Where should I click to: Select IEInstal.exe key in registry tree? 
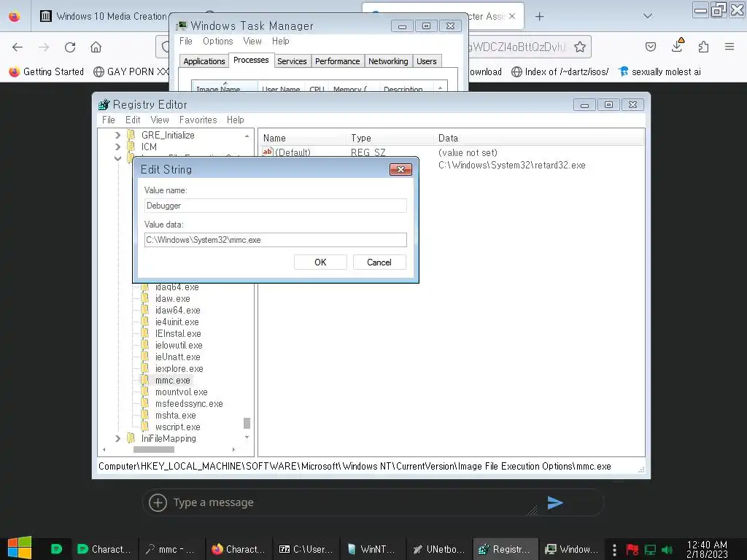[178, 334]
